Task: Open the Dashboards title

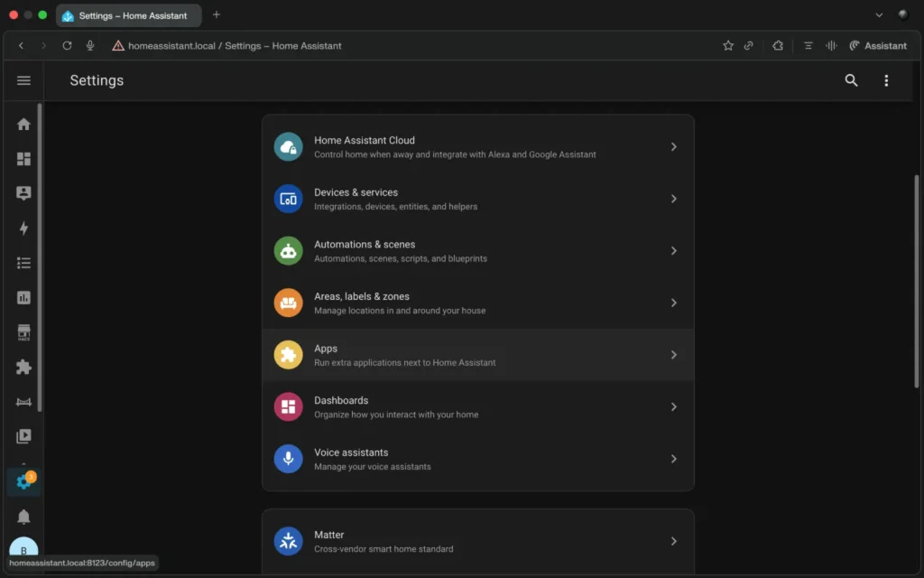Action: pos(340,400)
